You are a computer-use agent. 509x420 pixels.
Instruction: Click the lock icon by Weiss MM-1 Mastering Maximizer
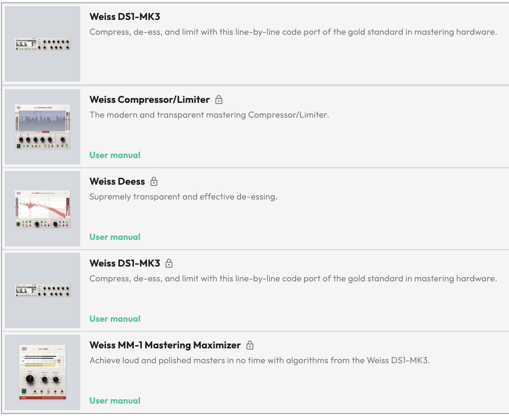click(x=250, y=345)
